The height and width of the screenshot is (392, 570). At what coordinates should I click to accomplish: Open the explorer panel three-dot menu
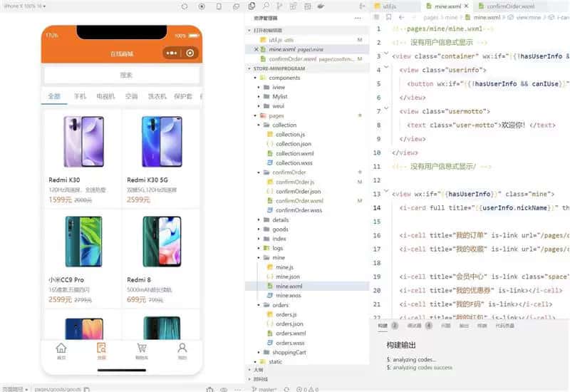(358, 19)
